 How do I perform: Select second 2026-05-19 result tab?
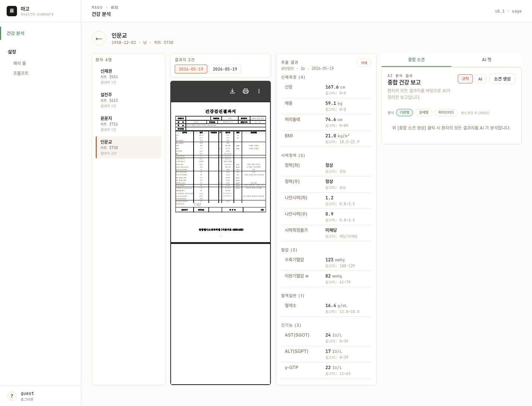[225, 69]
